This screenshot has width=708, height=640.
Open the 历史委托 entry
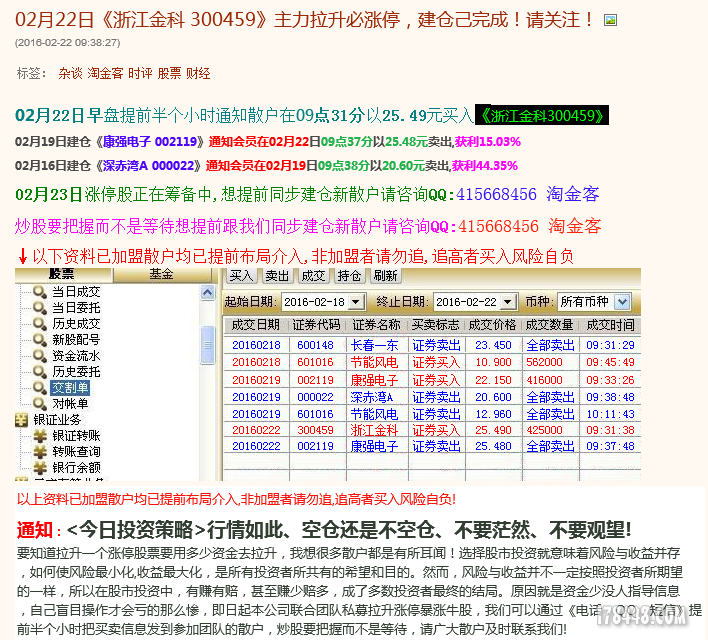76,372
